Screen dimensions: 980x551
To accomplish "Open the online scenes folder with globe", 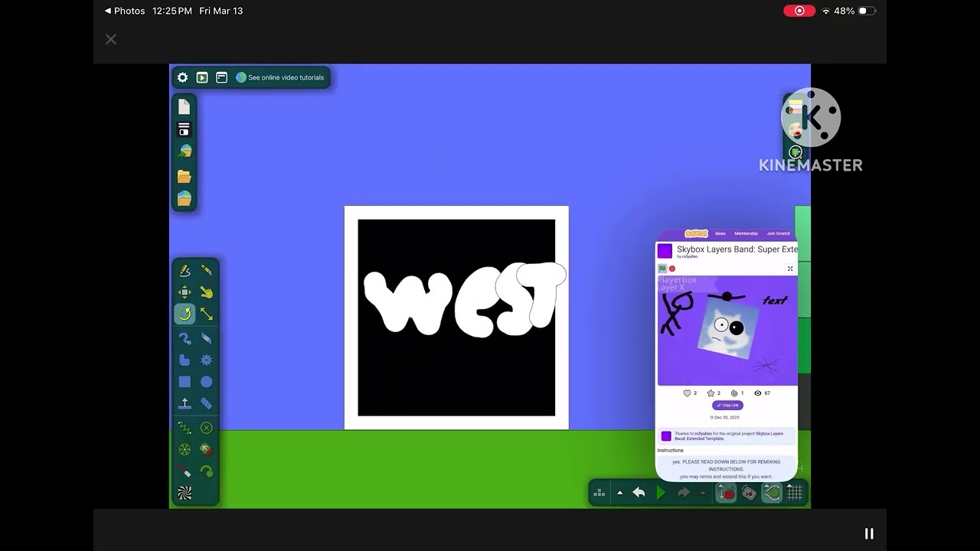I will [x=184, y=199].
